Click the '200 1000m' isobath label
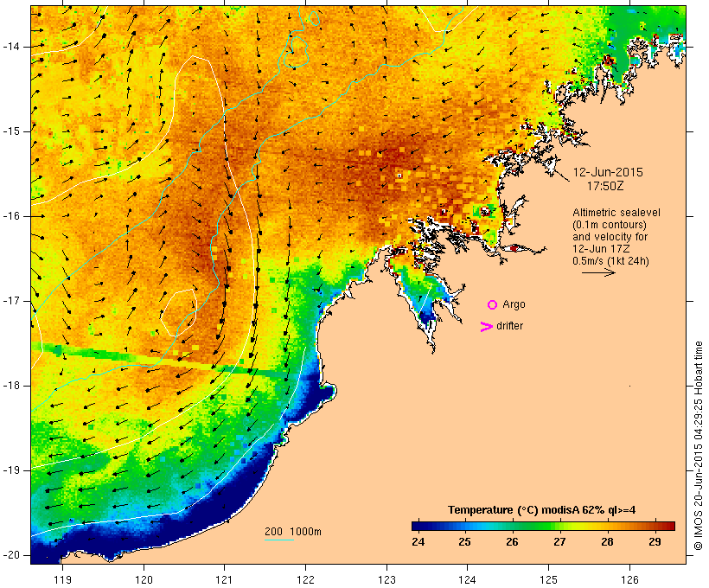 pyautogui.click(x=293, y=532)
